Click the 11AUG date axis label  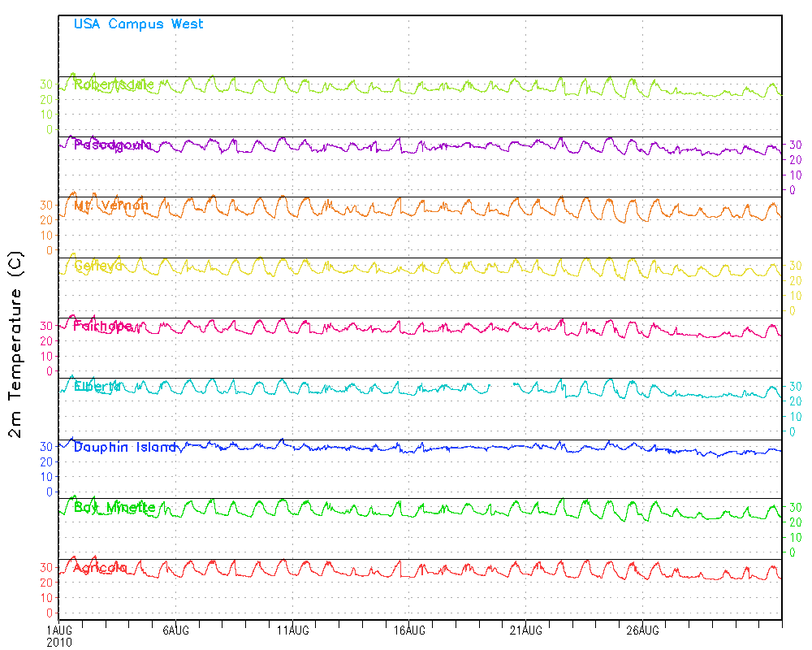292,630
